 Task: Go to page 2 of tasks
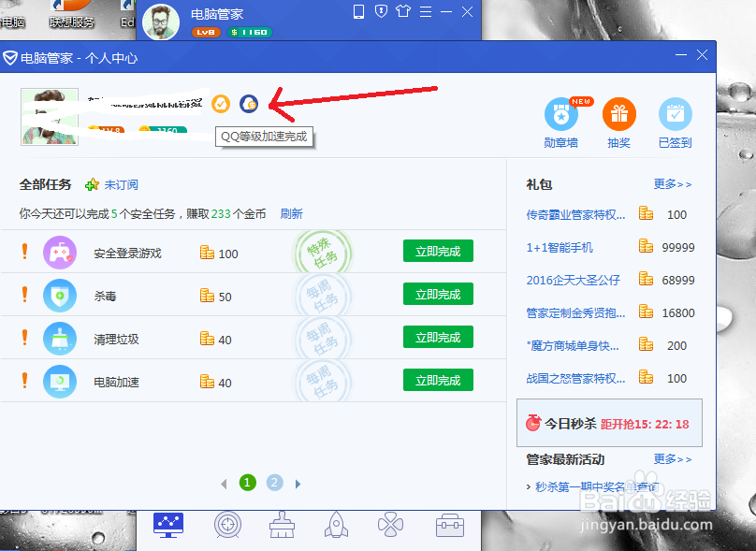tap(274, 483)
